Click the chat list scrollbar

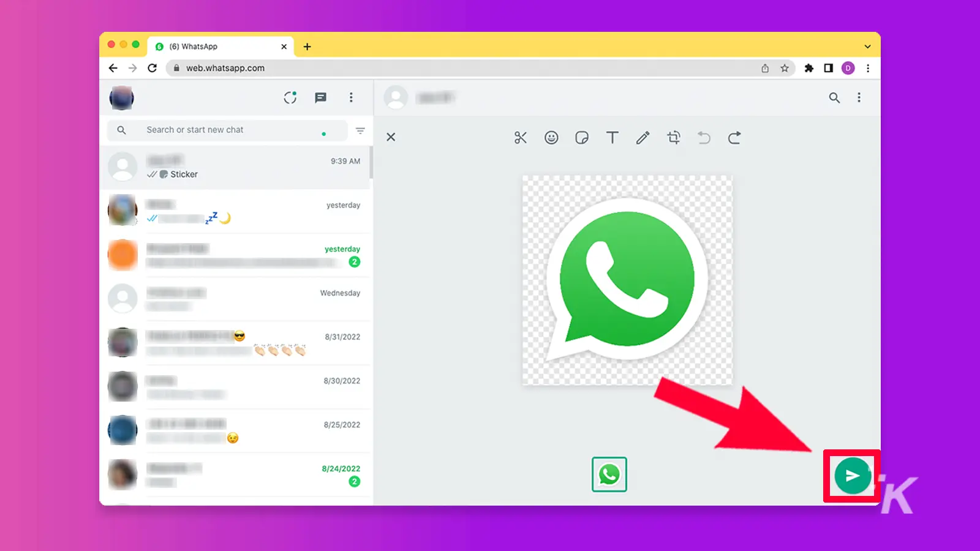point(371,162)
